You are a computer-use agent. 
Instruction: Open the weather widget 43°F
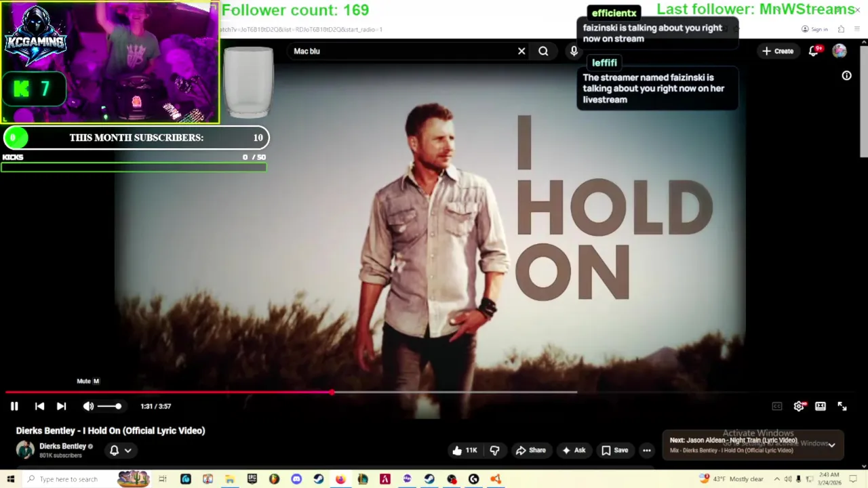pyautogui.click(x=732, y=479)
